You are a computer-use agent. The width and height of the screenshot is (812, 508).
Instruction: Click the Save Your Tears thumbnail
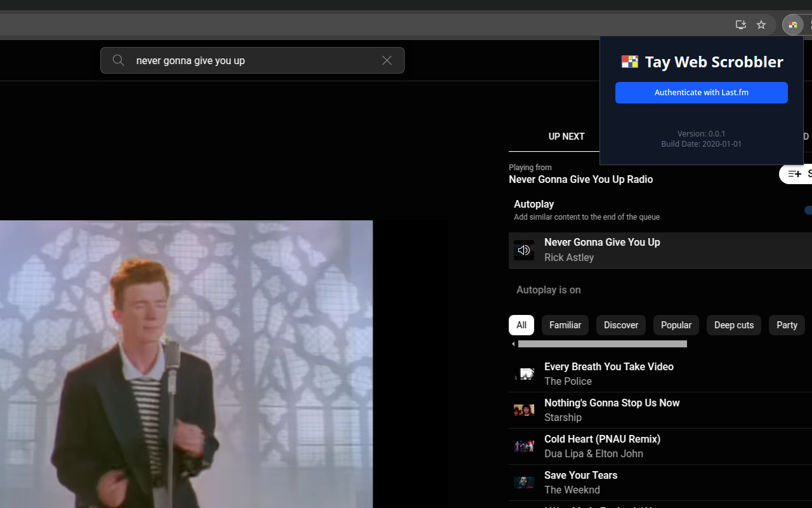click(x=524, y=483)
